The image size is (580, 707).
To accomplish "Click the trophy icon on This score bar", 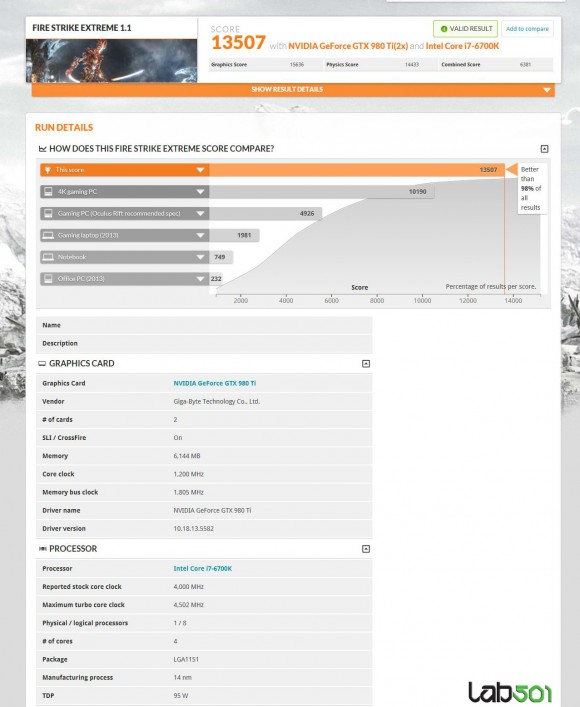I will coord(47,170).
